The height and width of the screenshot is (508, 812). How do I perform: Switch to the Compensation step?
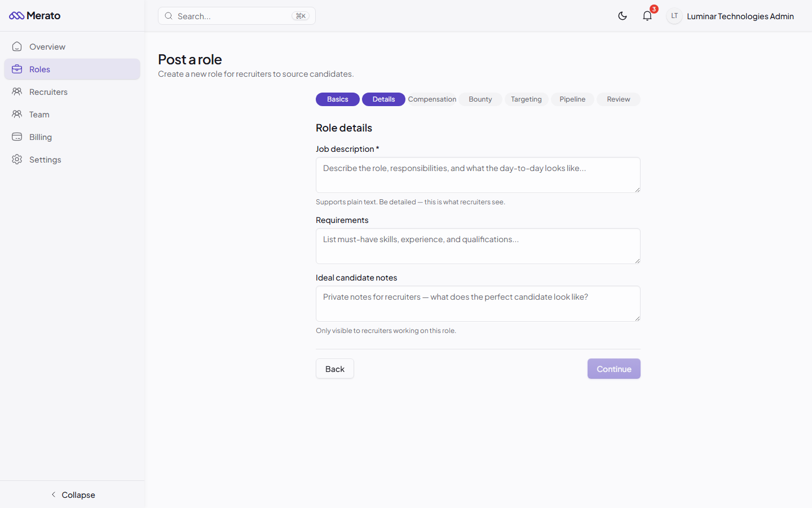coord(432,99)
